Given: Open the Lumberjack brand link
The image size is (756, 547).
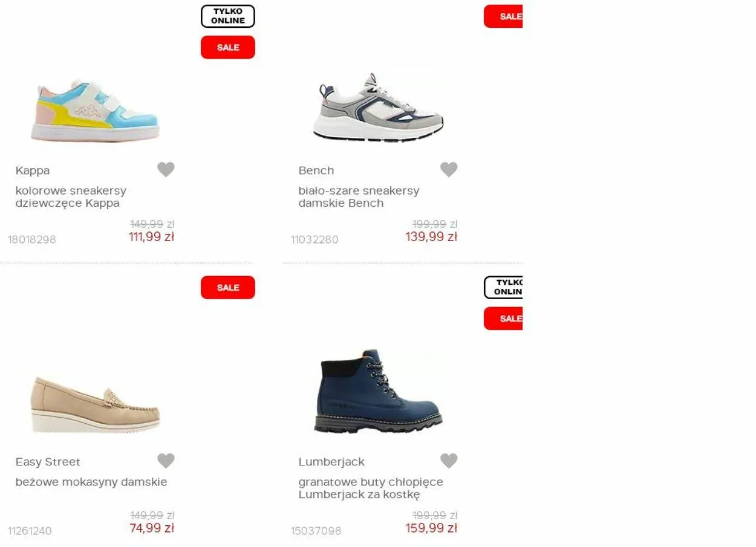Looking at the screenshot, I should click(x=331, y=462).
